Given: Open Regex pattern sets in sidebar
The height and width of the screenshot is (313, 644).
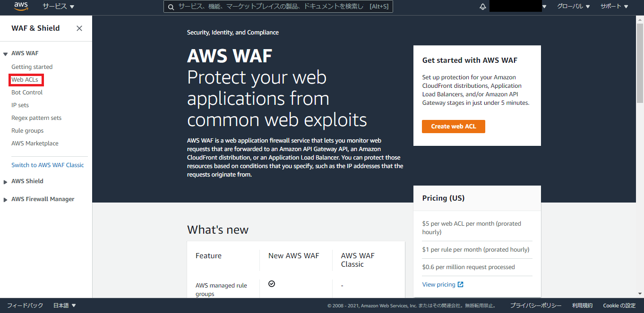Looking at the screenshot, I should pyautogui.click(x=36, y=118).
